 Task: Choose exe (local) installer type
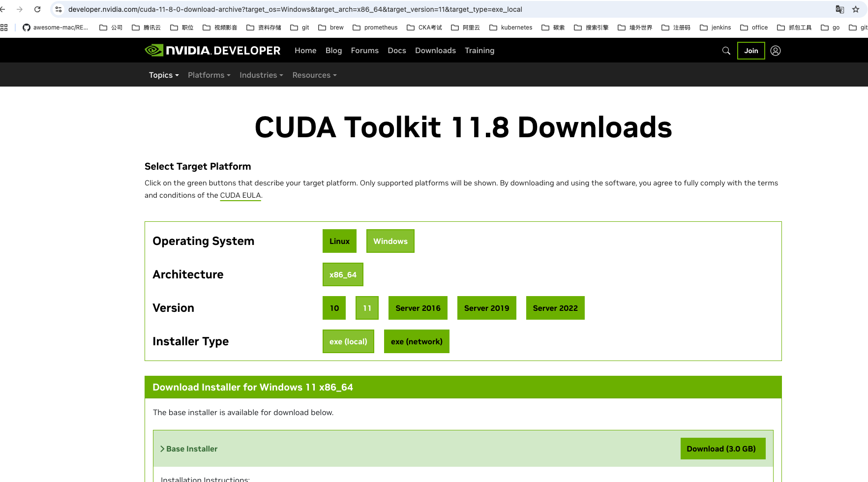coord(348,341)
